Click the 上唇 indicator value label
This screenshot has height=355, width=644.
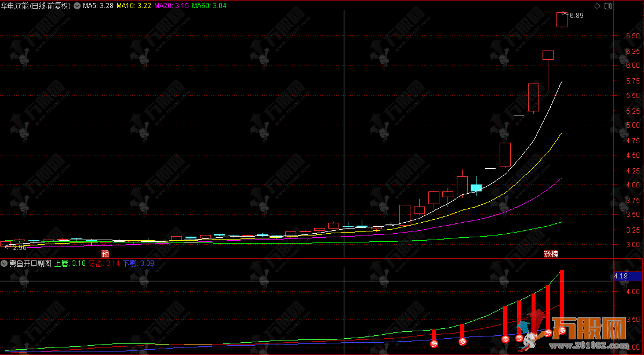tap(70, 263)
